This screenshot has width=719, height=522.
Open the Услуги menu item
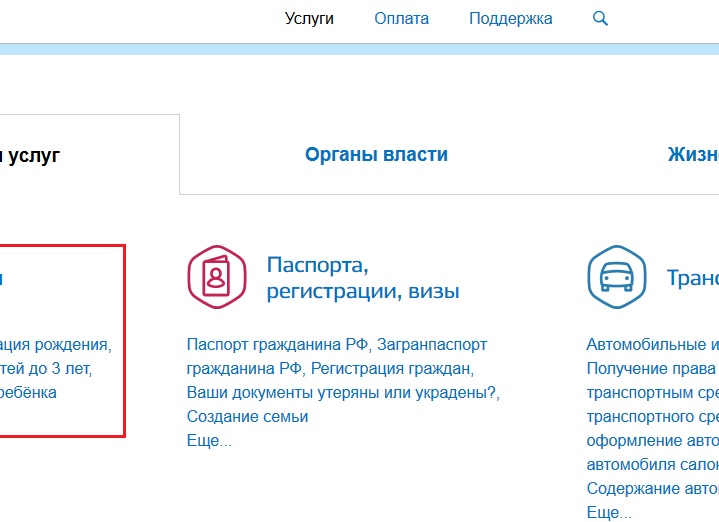point(309,19)
